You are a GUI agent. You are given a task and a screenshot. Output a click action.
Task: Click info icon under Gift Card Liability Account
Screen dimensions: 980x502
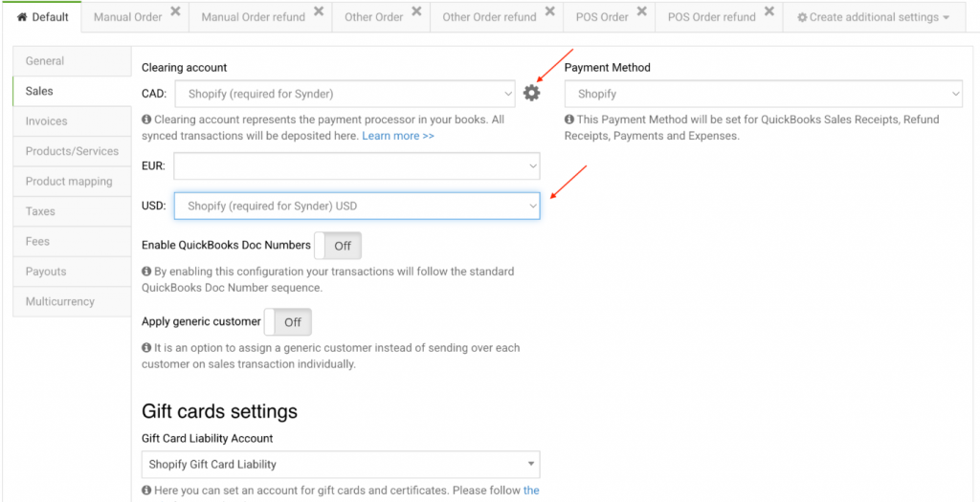click(x=146, y=491)
